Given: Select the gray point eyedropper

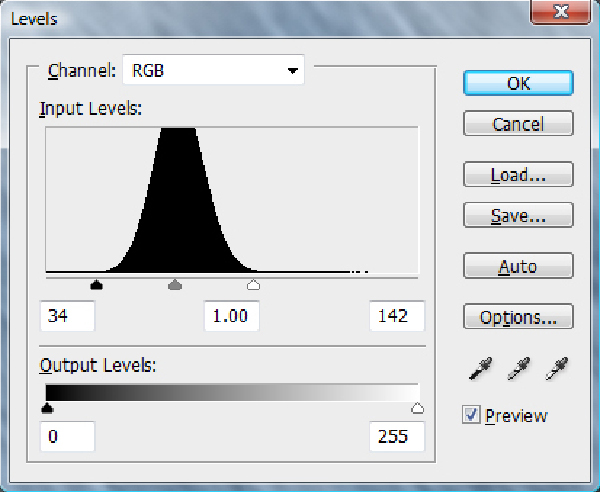Looking at the screenshot, I should tap(518, 368).
